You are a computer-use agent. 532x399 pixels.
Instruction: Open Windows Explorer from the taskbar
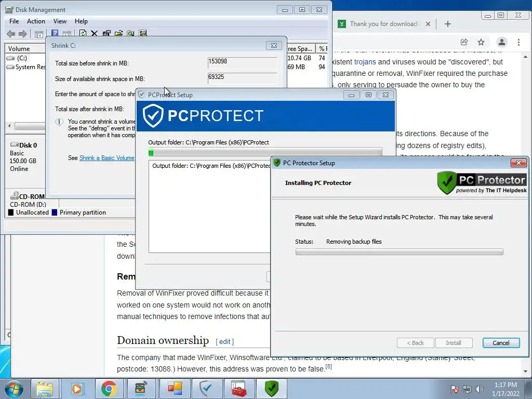coord(45,389)
